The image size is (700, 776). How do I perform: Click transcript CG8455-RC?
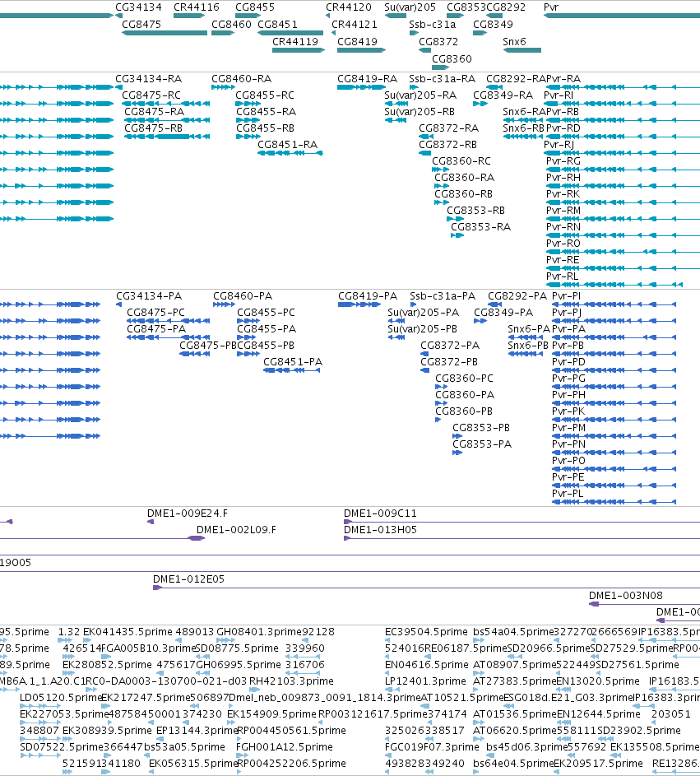[x=265, y=95]
